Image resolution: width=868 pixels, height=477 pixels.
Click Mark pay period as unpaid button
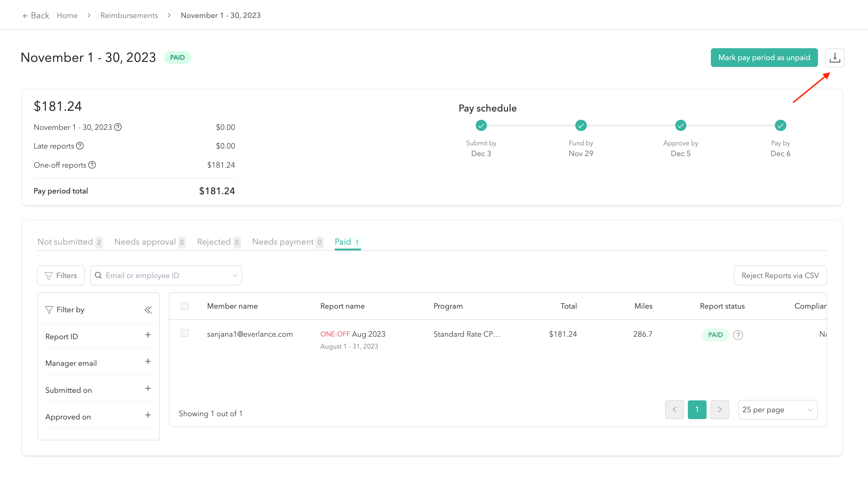point(764,58)
